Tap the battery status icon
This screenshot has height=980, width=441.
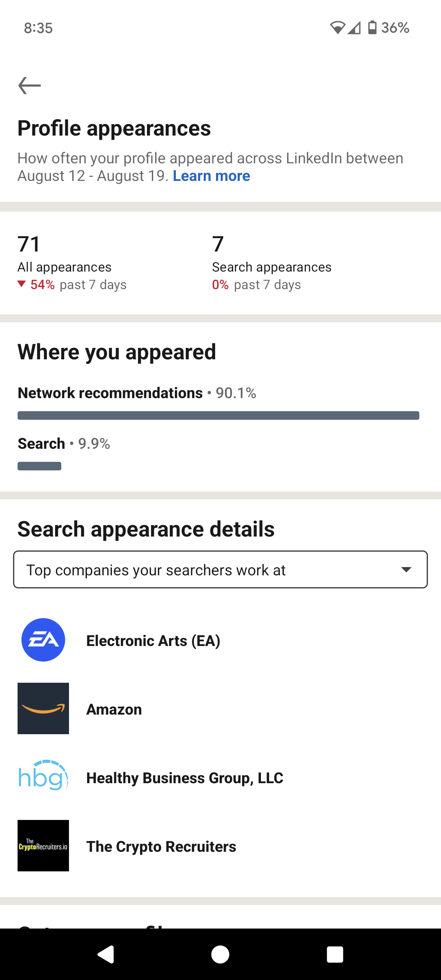point(372,28)
